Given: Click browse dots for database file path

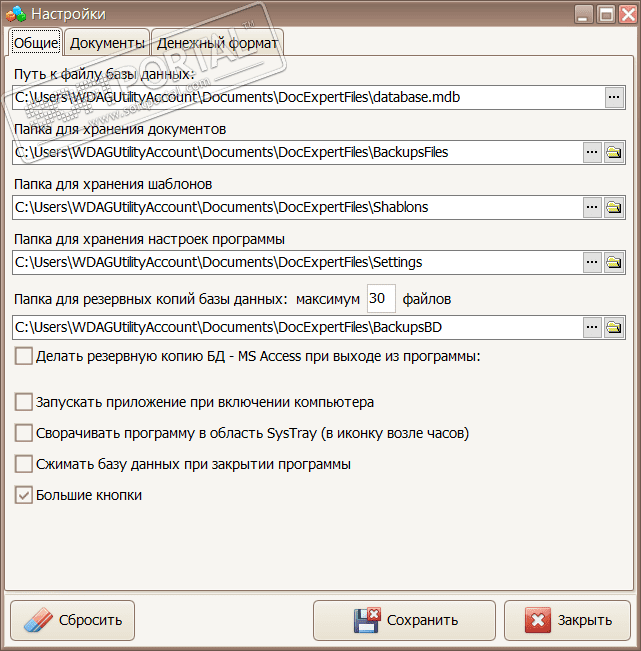Looking at the screenshot, I should pos(614,97).
